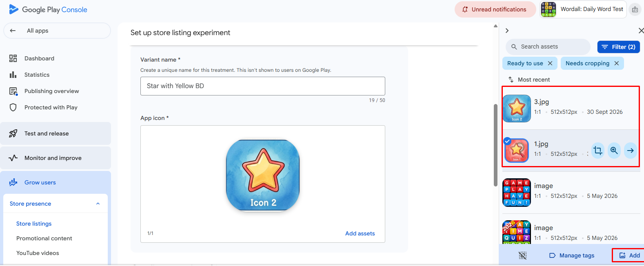Crop the 1.jpg asset
Screen dimensions: 644x266
(x=598, y=151)
